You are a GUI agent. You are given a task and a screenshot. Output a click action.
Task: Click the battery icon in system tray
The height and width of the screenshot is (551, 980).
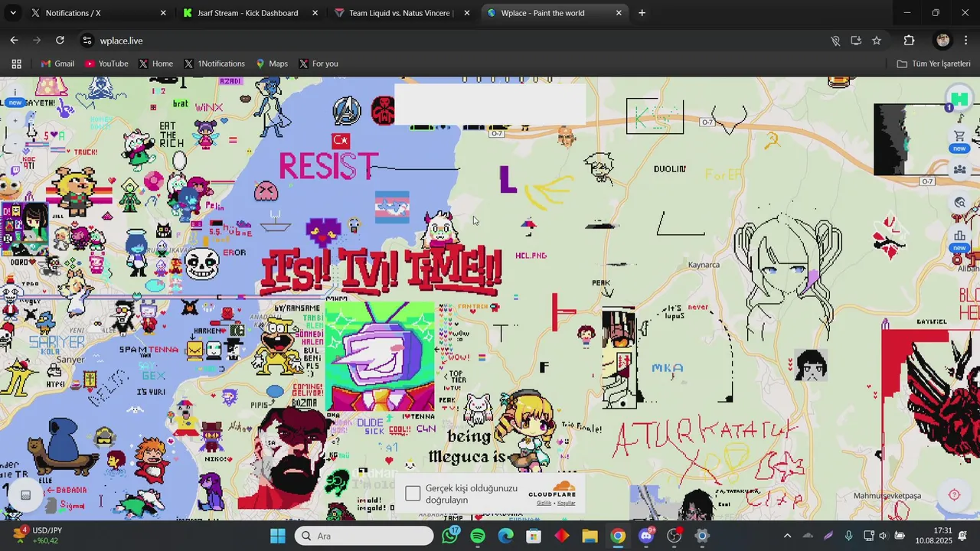(x=900, y=536)
